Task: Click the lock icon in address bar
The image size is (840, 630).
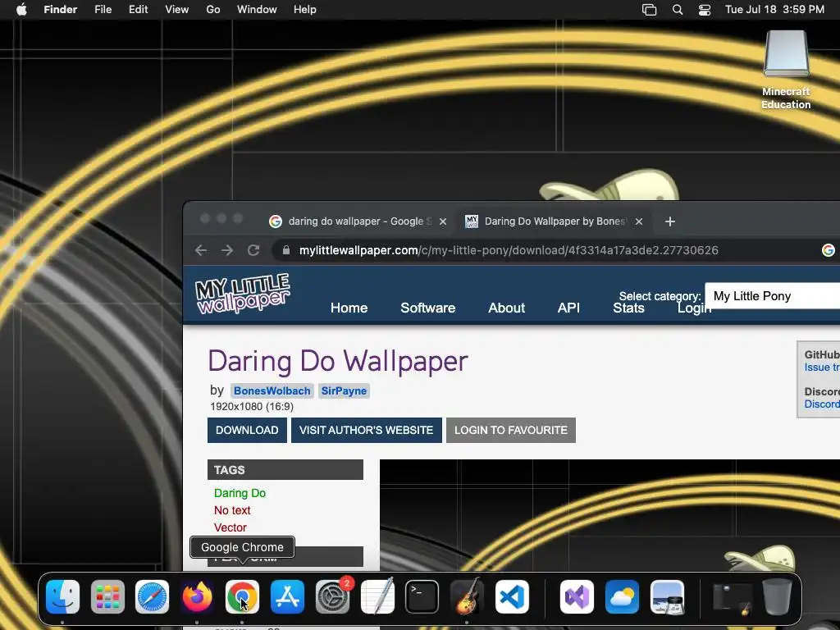Action: click(x=286, y=250)
